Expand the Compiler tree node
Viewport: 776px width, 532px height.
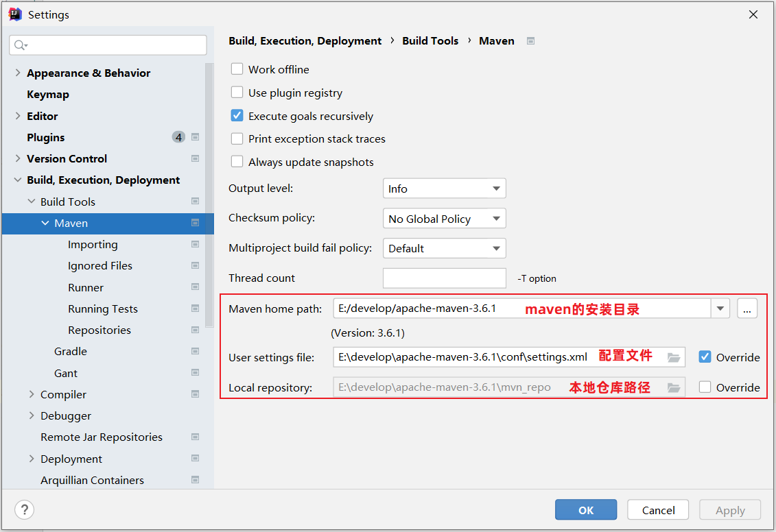(32, 394)
